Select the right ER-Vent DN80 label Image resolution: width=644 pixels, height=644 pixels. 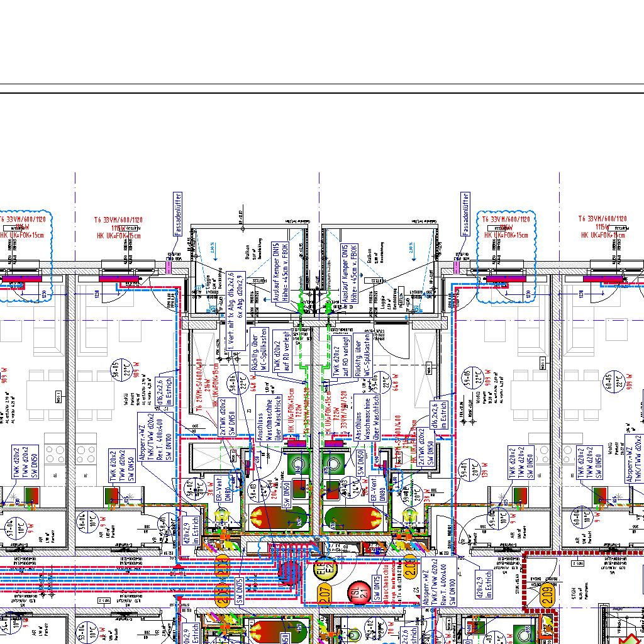[x=377, y=489]
